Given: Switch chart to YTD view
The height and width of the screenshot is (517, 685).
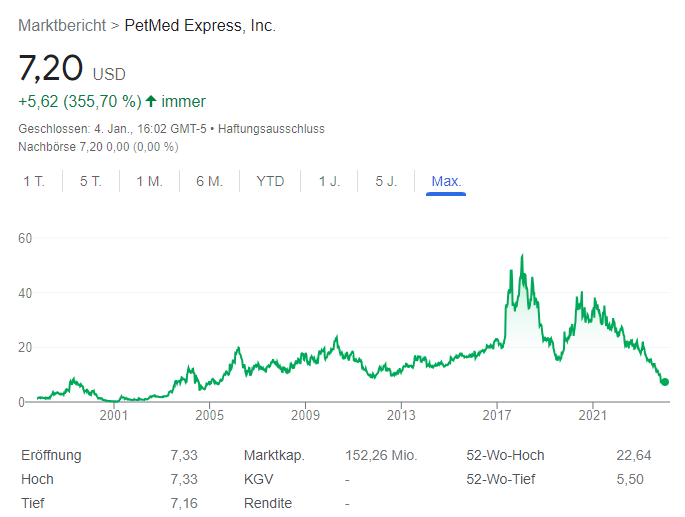Looking at the screenshot, I should point(270,181).
